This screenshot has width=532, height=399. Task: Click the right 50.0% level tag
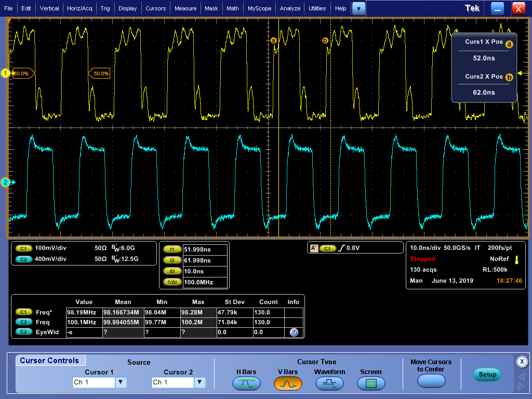pos(99,73)
